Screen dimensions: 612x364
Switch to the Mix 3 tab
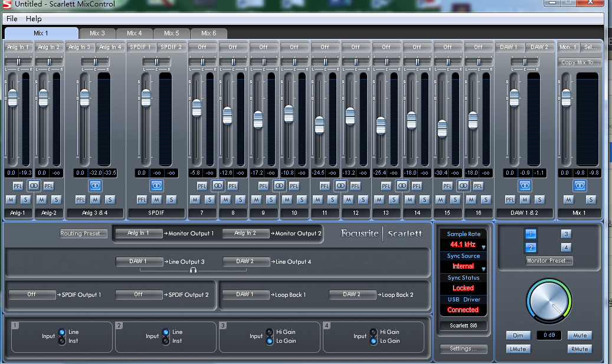pyautogui.click(x=97, y=34)
